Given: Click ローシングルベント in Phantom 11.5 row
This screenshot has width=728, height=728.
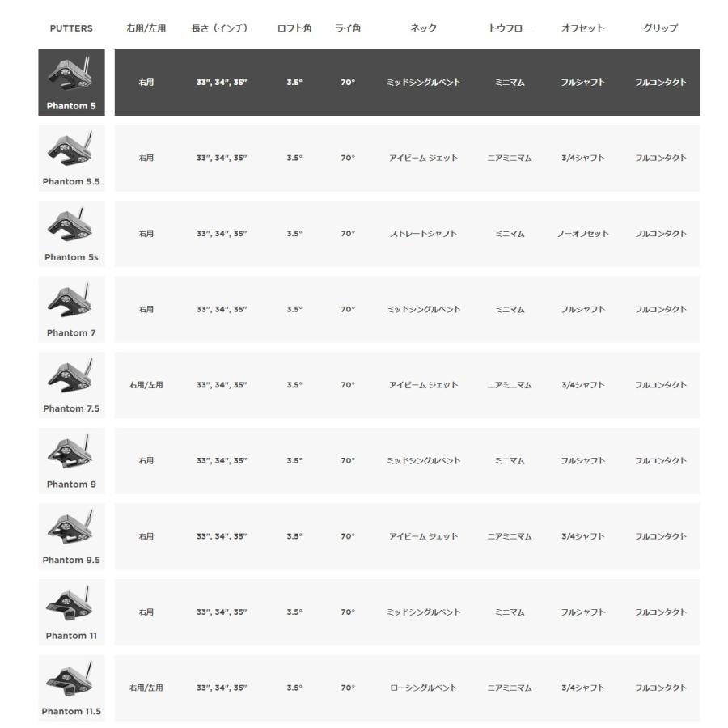Looking at the screenshot, I should tap(423, 688).
